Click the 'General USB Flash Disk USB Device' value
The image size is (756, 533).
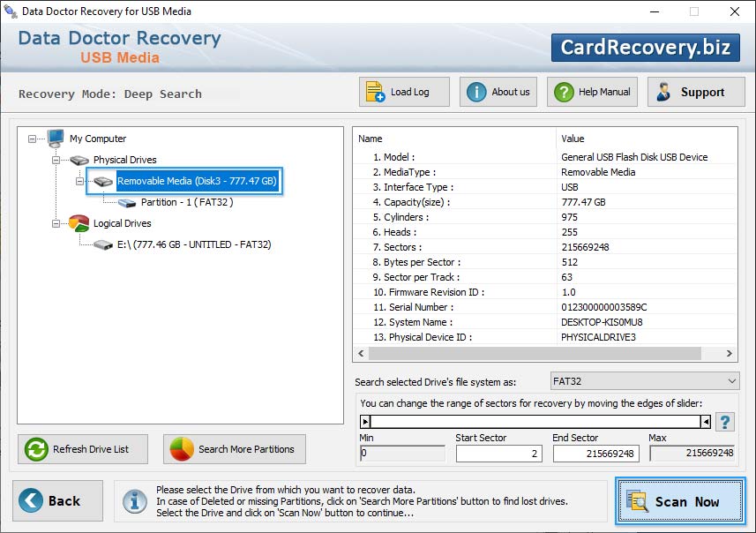[x=634, y=157]
